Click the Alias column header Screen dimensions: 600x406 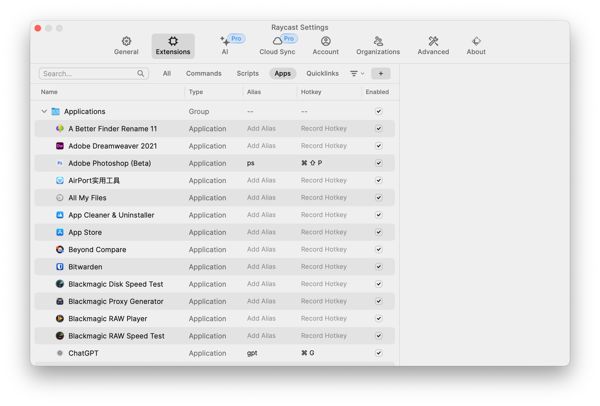click(x=254, y=92)
